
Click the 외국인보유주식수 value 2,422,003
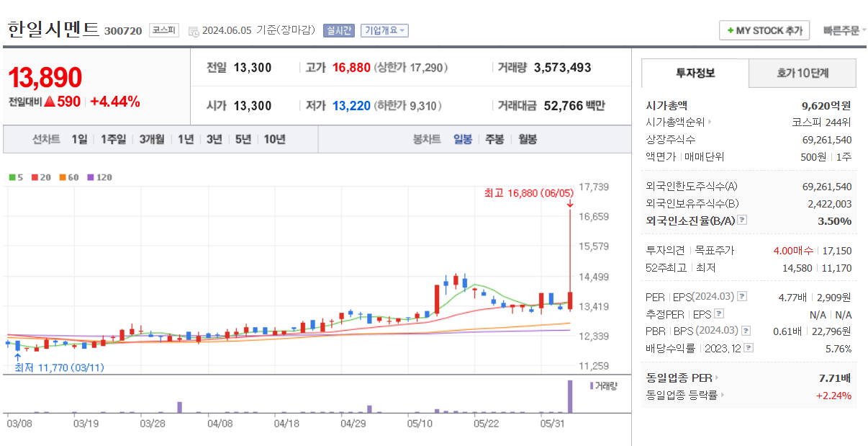(x=830, y=204)
